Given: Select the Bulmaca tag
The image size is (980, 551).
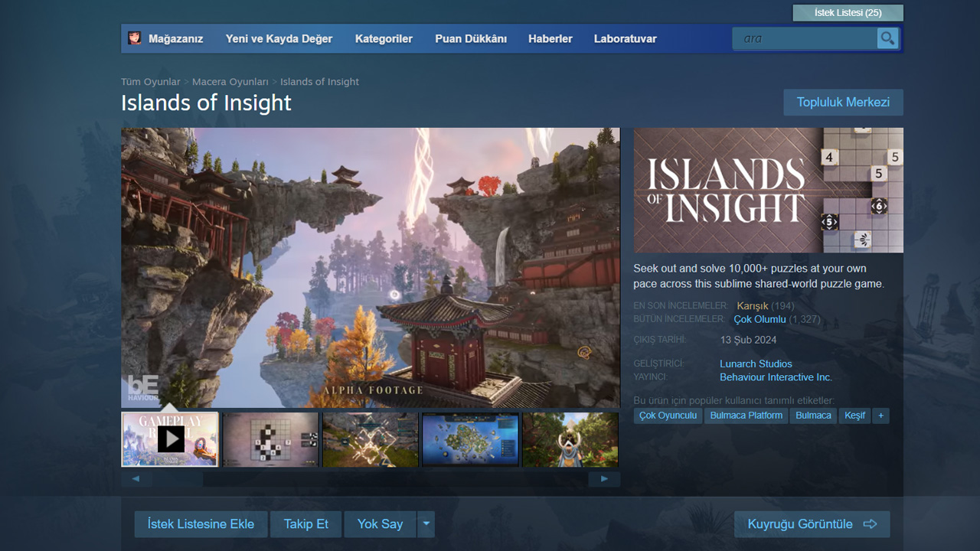Looking at the screenshot, I should (813, 416).
